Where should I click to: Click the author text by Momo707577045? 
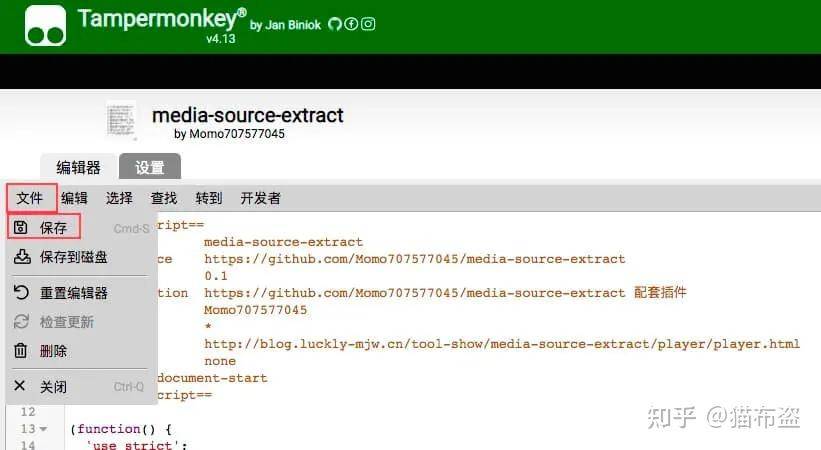click(x=229, y=134)
